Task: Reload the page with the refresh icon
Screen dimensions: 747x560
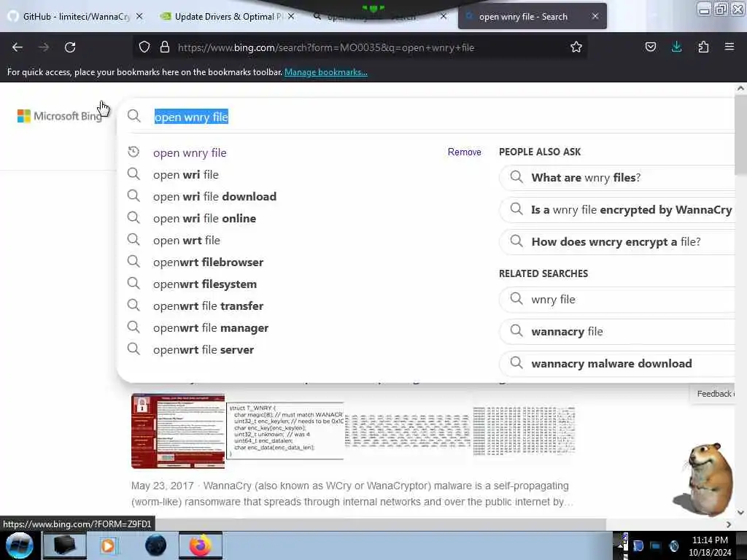Action: coord(70,47)
